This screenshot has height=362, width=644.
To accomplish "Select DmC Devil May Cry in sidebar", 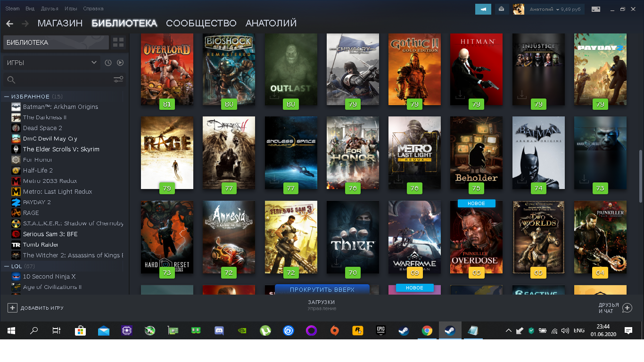I will 50,139.
